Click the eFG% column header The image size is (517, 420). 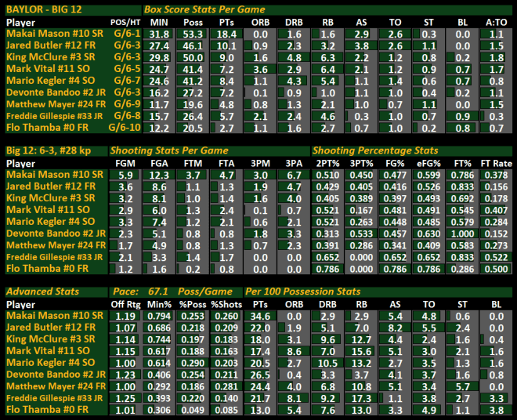[428, 164]
